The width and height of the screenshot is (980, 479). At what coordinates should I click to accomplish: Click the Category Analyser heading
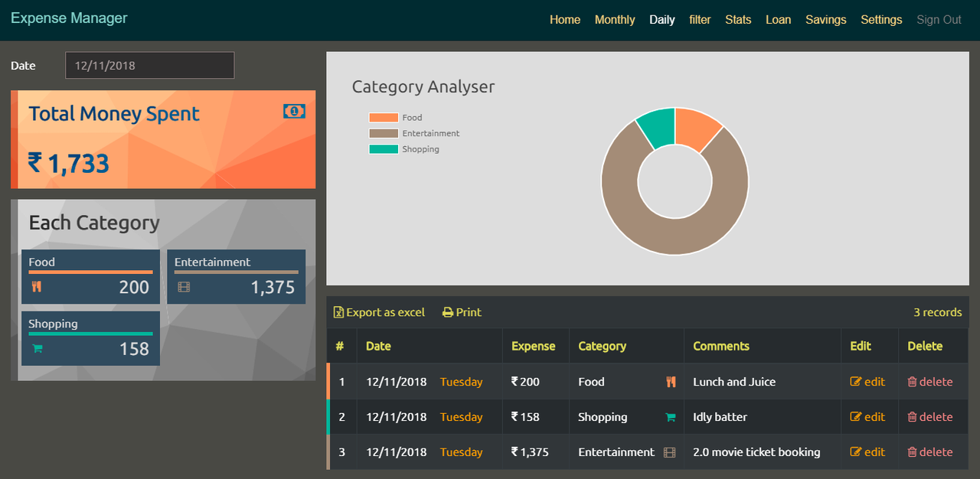pos(423,87)
